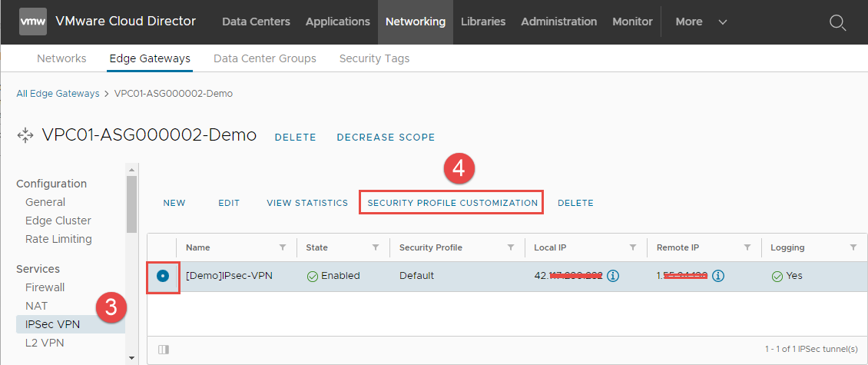Filter the Remote IP column
This screenshot has height=365, width=868.
(x=747, y=247)
